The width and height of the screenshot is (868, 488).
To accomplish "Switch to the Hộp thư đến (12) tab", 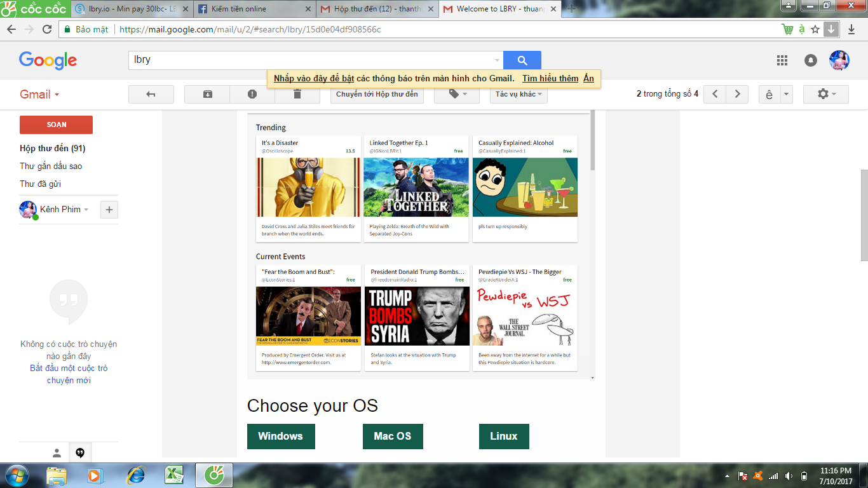I will [377, 9].
